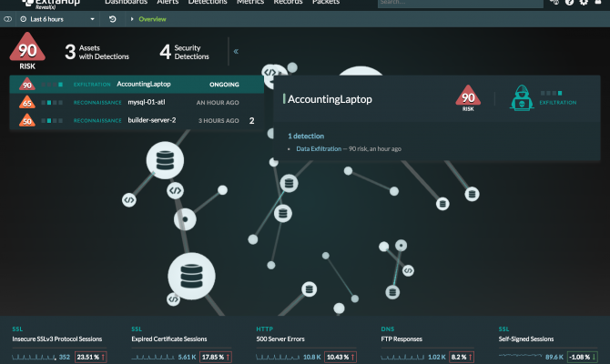This screenshot has height=364, width=610.
Task: Open Self-Signed Sessions metric
Action: pos(526,339)
